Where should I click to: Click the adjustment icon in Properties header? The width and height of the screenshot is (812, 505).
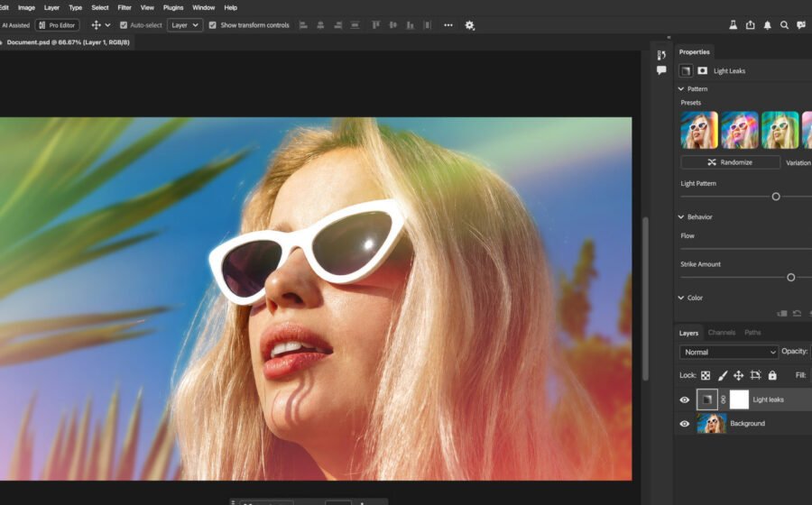[687, 71]
